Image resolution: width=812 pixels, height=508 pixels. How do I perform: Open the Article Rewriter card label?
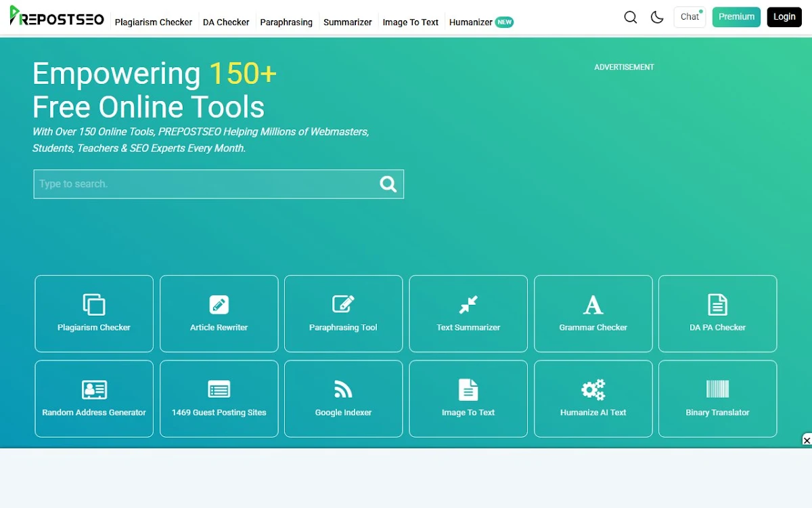tap(219, 327)
